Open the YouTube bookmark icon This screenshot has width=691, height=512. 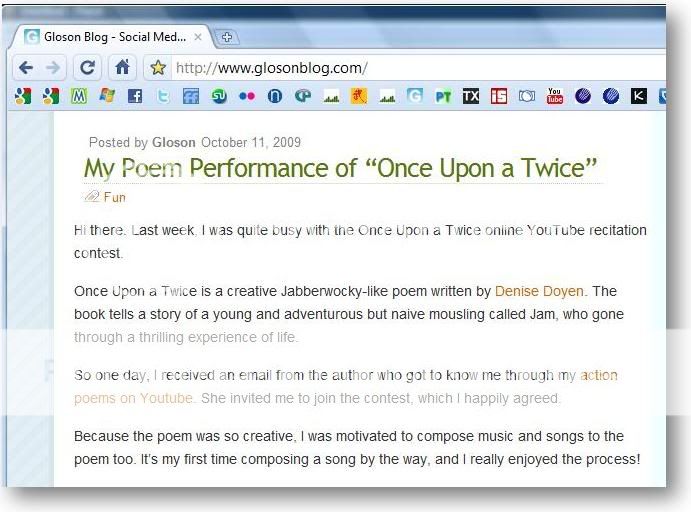pos(554,97)
